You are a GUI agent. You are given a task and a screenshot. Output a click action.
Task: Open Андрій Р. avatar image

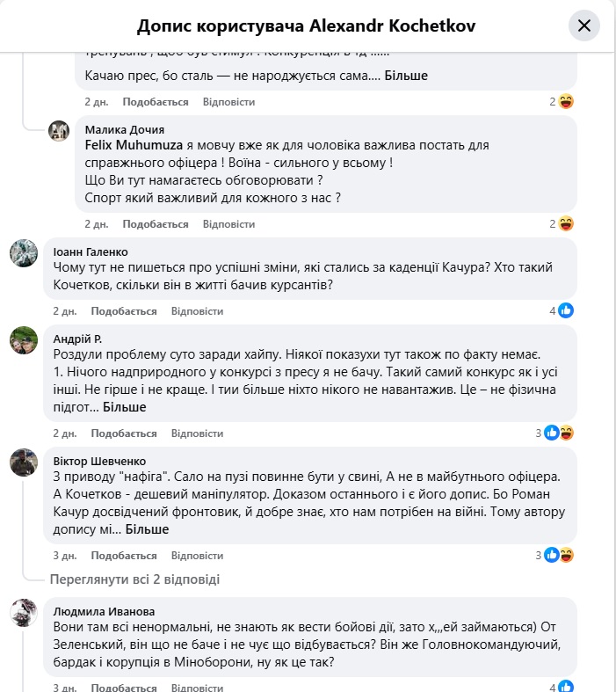click(x=23, y=339)
